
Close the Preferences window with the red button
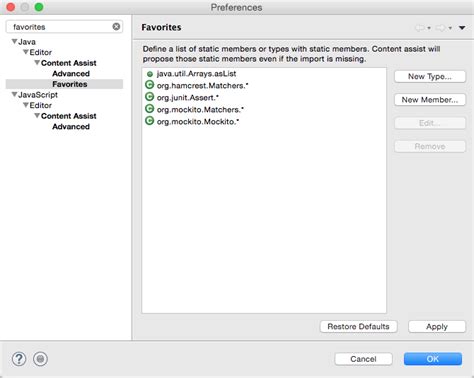point(11,7)
